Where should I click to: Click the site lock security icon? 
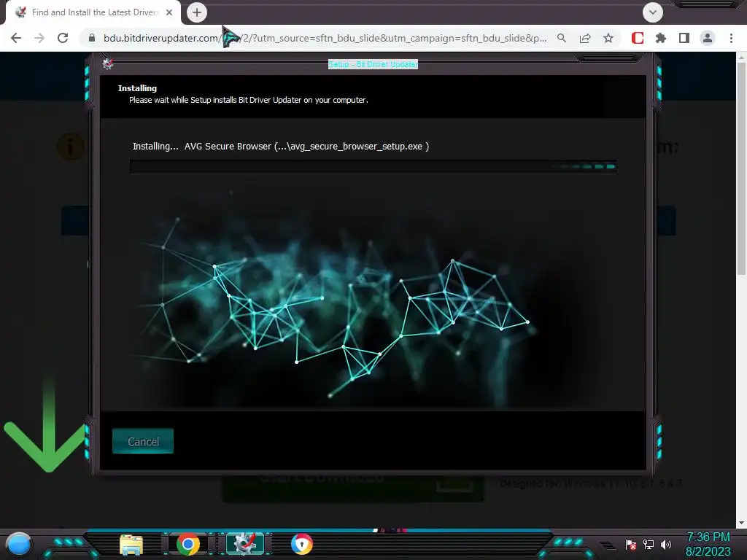[92, 38]
